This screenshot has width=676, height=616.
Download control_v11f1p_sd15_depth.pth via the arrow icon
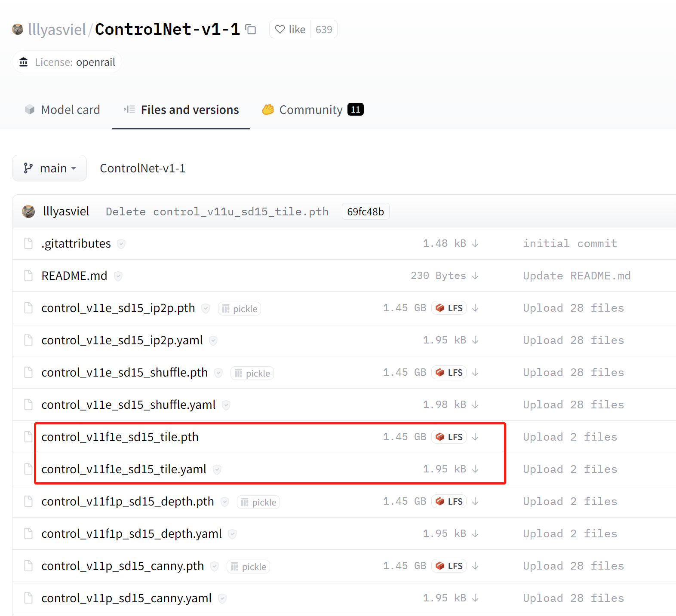pyautogui.click(x=475, y=501)
